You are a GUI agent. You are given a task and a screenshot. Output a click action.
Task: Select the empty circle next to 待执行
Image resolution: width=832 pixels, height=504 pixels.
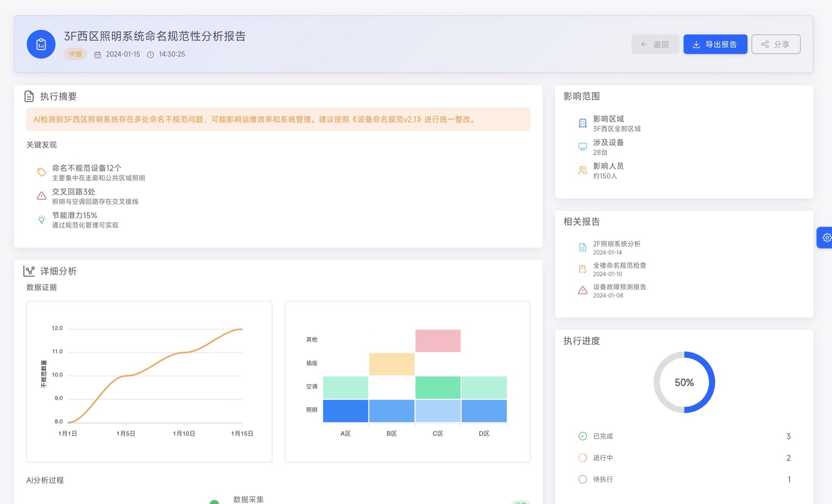(582, 479)
